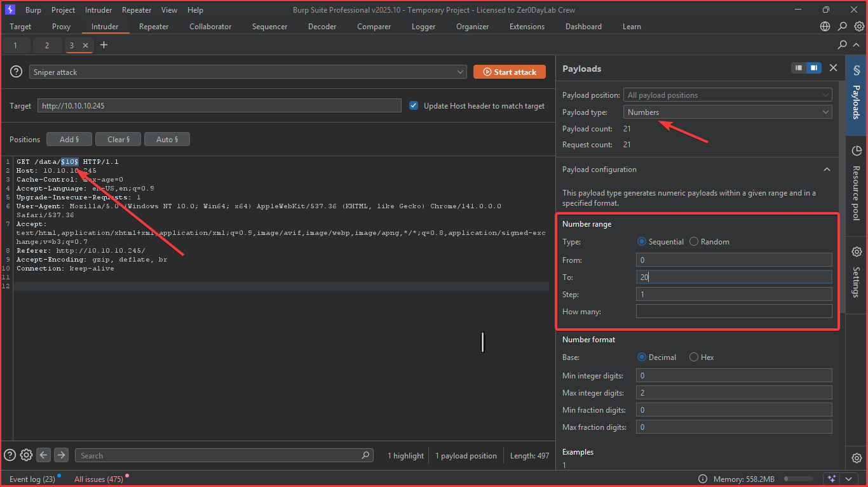Click the Auto § button
This screenshot has width=868, height=487.
pyautogui.click(x=166, y=139)
